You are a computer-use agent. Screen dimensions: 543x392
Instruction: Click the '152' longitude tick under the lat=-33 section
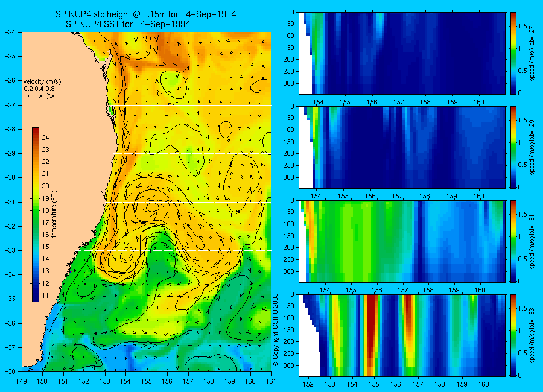tap(308, 384)
